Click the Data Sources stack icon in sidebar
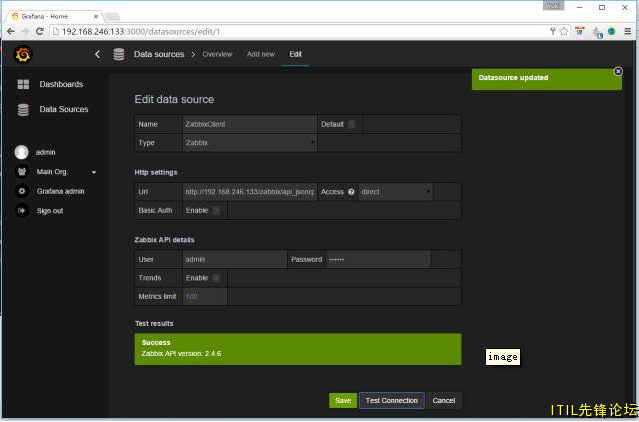 (x=23, y=110)
